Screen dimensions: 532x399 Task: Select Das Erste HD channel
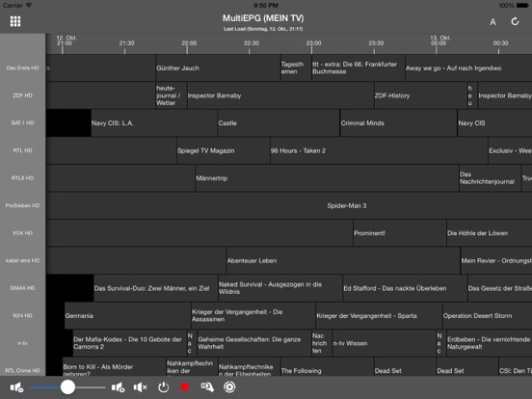[23, 67]
